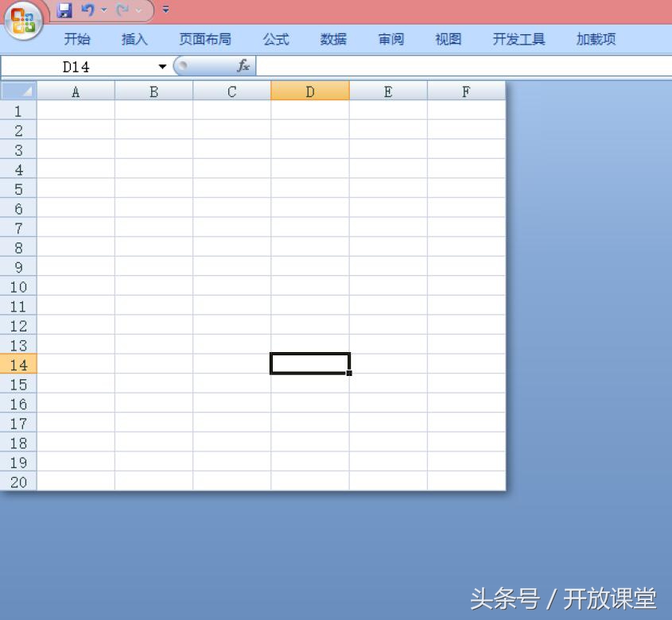672x620 pixels.
Task: Select row 3 header
Action: (18, 149)
